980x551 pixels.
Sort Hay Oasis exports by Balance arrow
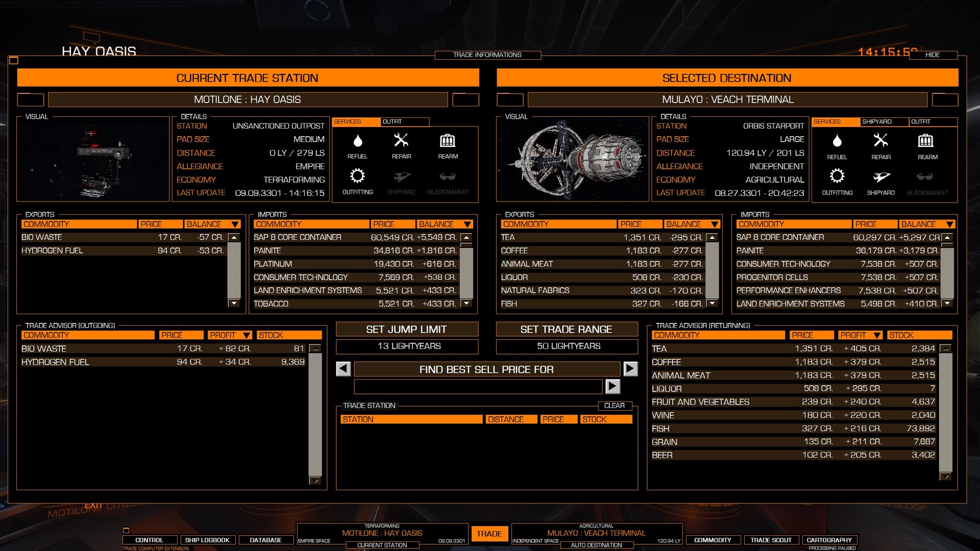click(235, 224)
